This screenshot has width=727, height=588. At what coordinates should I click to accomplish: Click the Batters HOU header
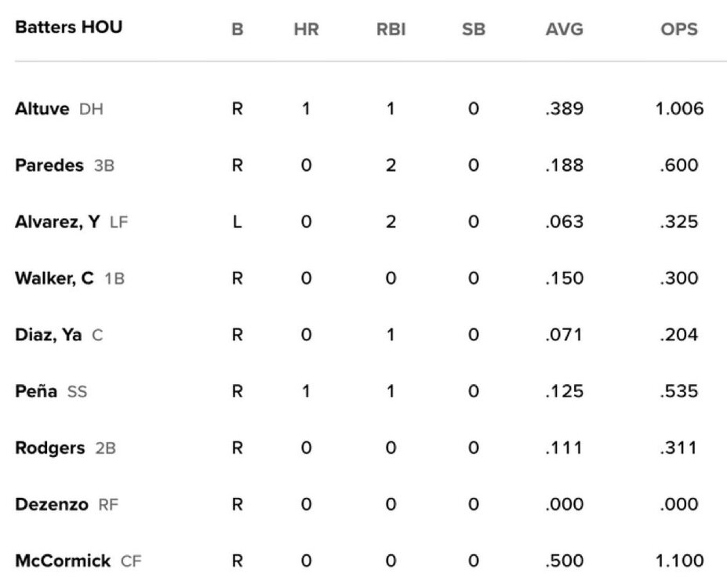pos(69,28)
